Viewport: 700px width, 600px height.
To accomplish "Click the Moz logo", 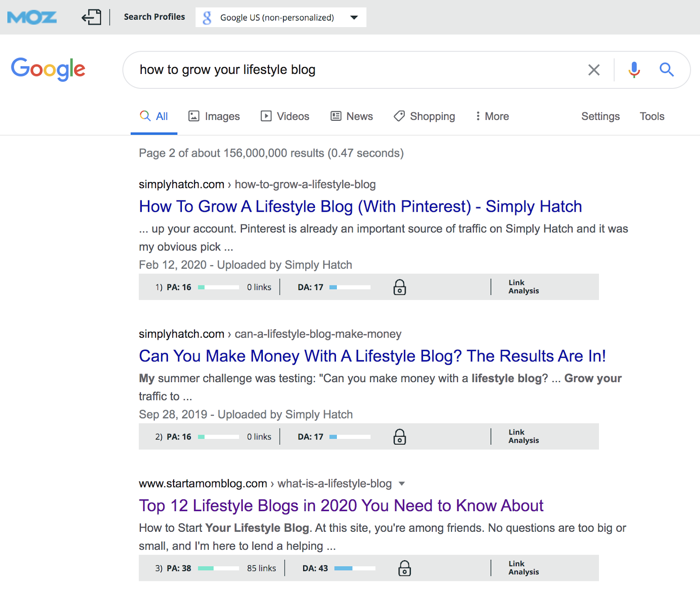I will [32, 18].
